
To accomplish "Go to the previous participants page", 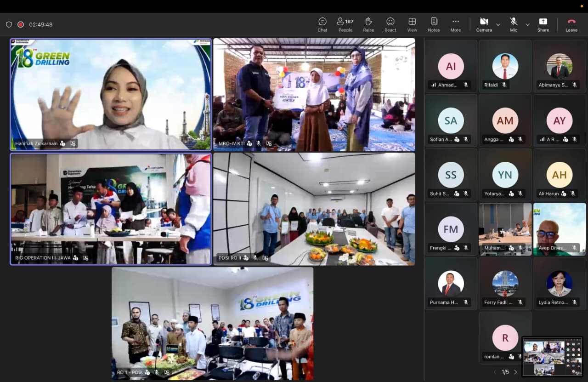I will pyautogui.click(x=495, y=372).
